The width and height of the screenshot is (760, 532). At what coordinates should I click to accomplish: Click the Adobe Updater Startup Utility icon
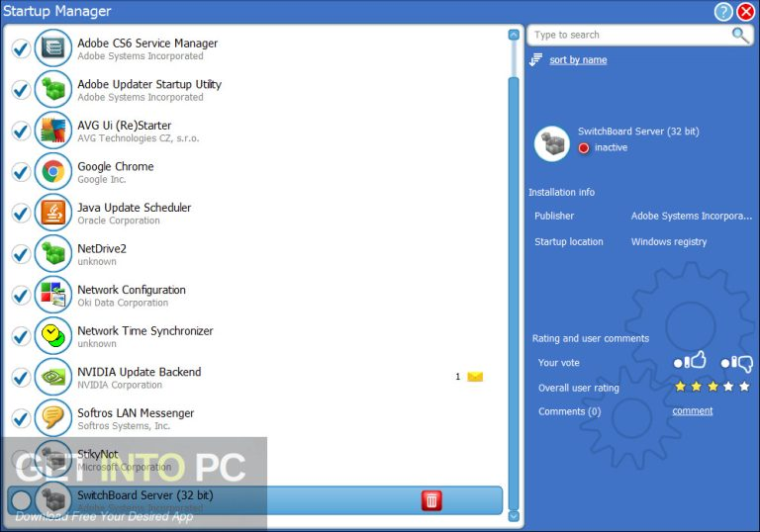click(x=52, y=90)
